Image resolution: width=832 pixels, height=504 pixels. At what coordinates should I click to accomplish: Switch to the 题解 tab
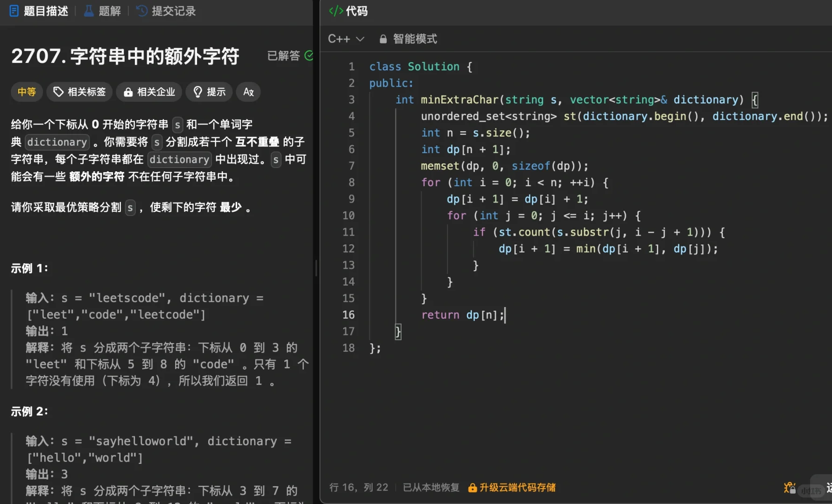point(102,11)
